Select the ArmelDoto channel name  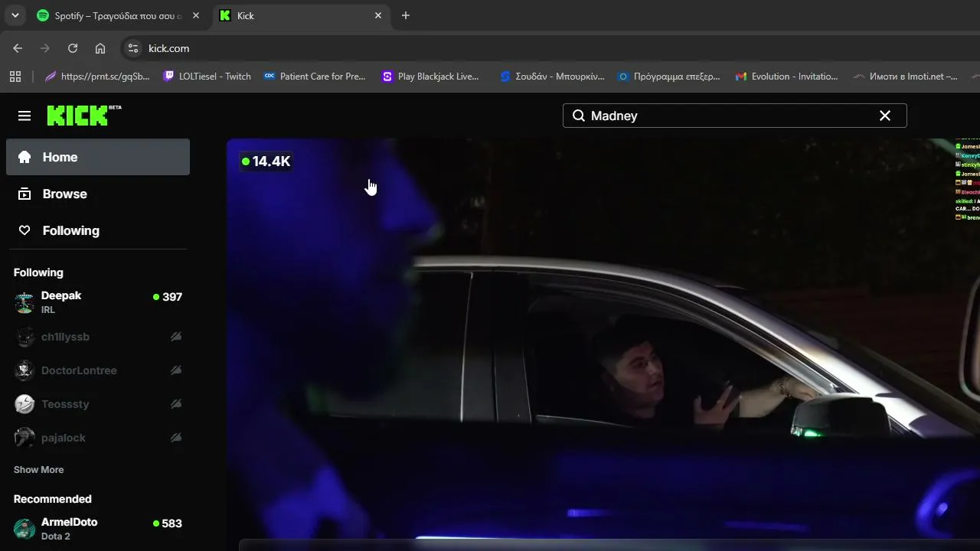69,522
